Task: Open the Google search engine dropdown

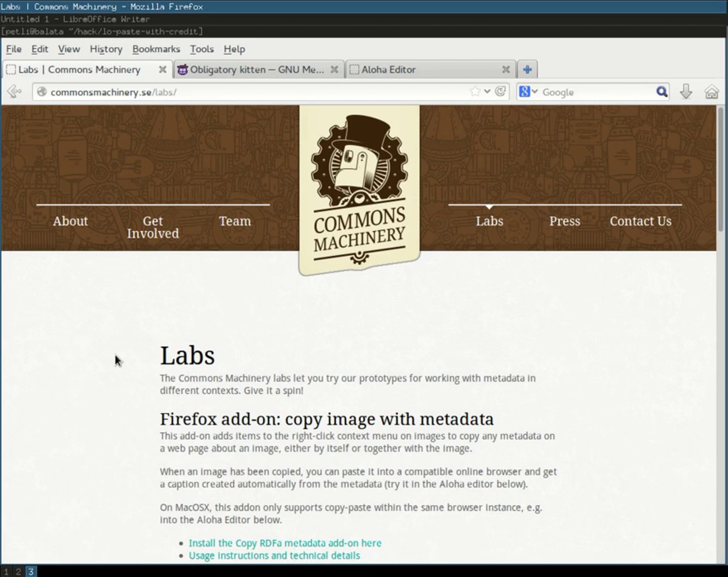Action: (x=528, y=92)
